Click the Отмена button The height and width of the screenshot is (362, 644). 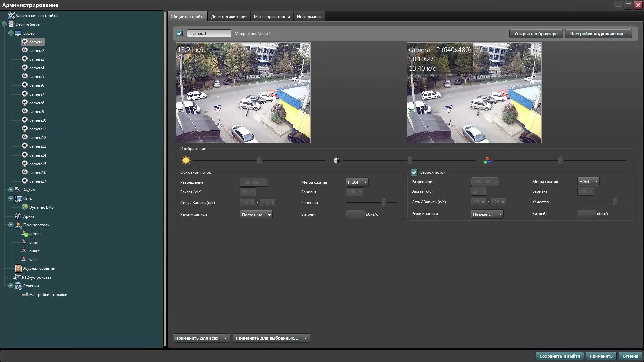coord(630,356)
